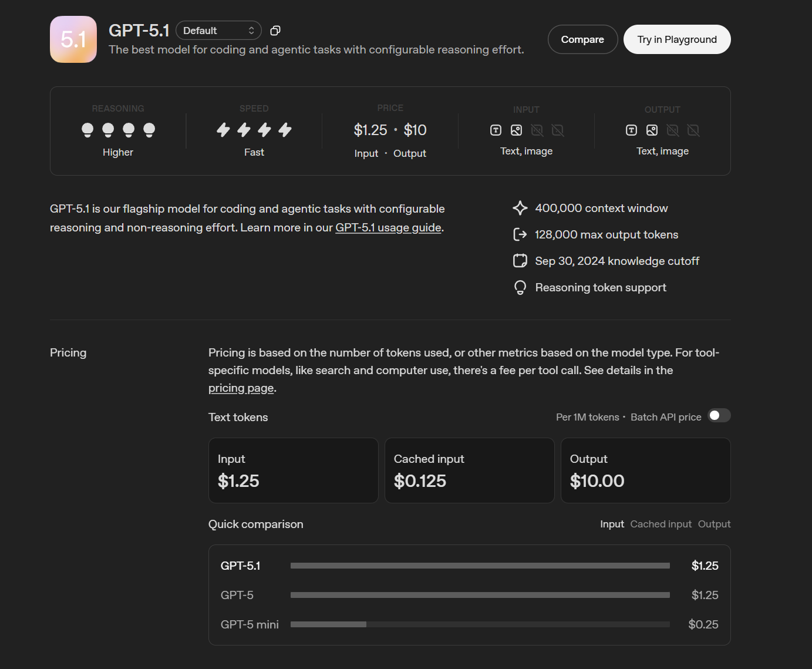Follow the pricing page link
The width and height of the screenshot is (812, 669).
(241, 388)
